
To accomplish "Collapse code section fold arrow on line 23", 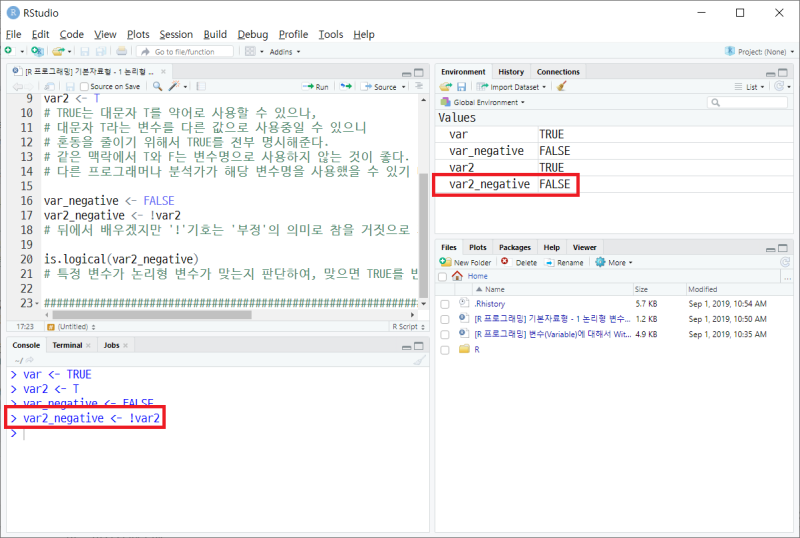I will 37,304.
